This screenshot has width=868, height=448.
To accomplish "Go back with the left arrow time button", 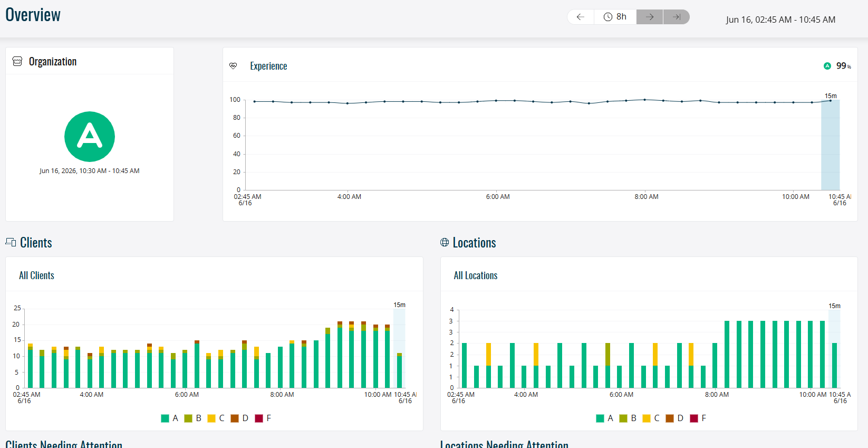I will coord(581,17).
